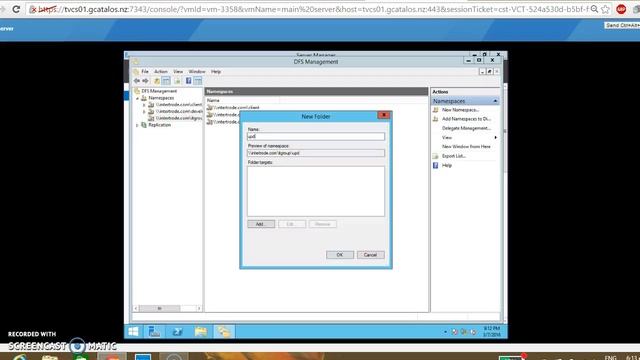Click the Add Namespaces to Display icon

(436, 119)
